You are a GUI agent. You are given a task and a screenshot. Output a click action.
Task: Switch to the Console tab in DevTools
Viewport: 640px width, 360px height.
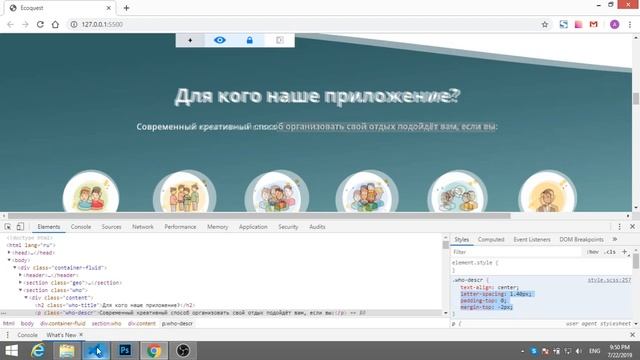point(81,227)
